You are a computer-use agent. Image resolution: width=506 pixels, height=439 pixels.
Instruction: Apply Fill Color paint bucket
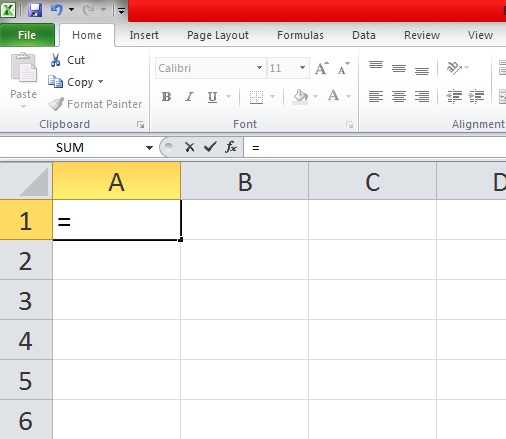(x=300, y=97)
